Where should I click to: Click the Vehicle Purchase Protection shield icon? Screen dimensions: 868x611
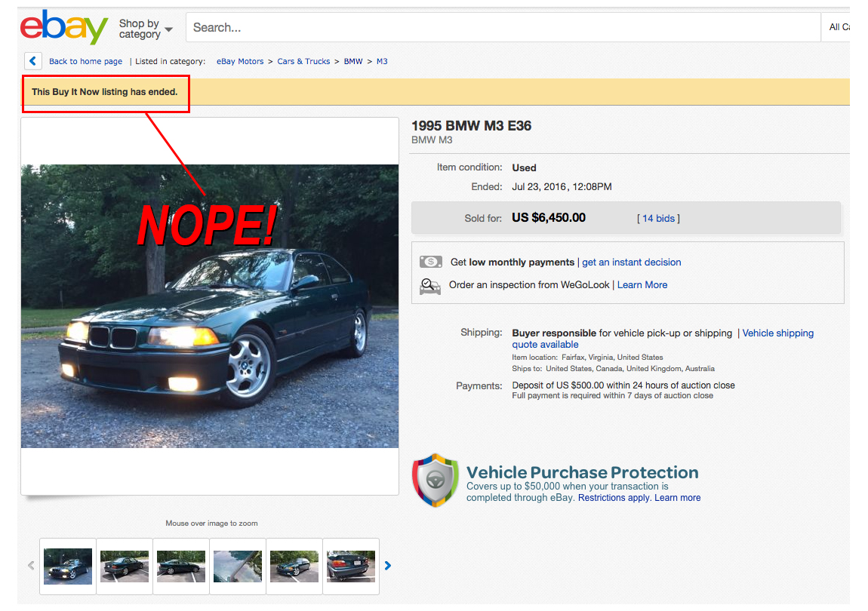coord(435,481)
